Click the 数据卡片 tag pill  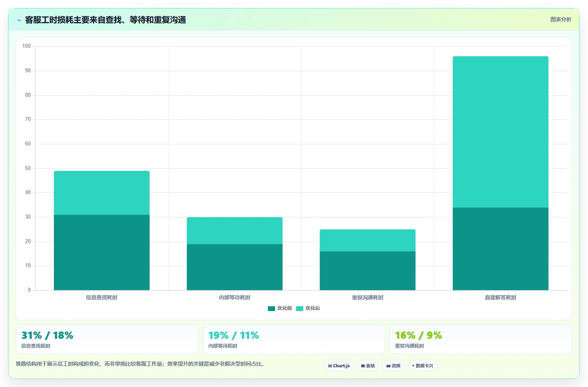(x=423, y=366)
